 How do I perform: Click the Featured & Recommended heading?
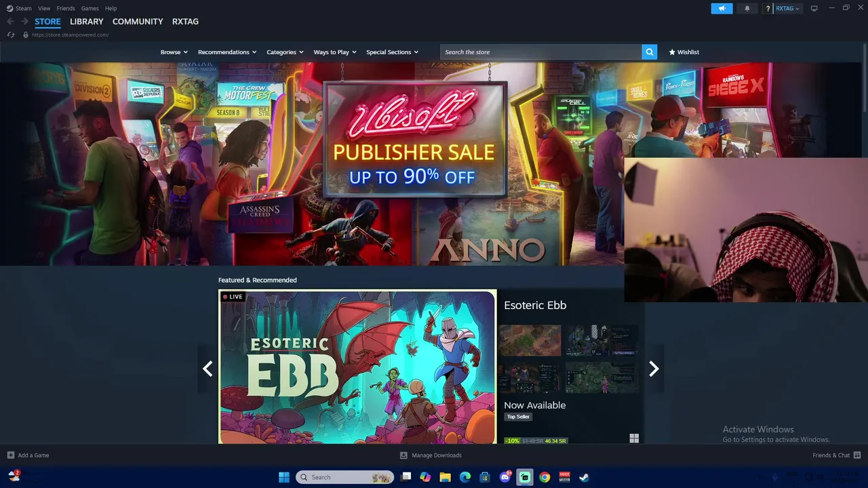pos(257,280)
